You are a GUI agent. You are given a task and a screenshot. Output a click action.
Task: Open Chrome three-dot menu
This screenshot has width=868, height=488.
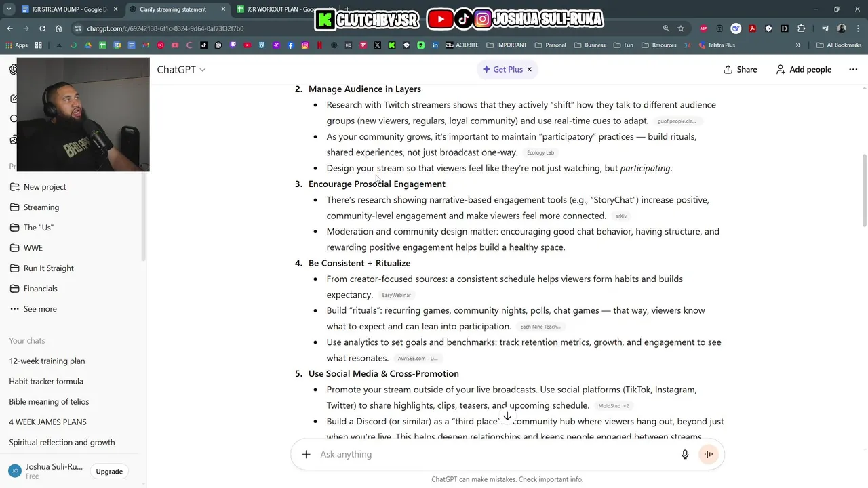pos(858,28)
